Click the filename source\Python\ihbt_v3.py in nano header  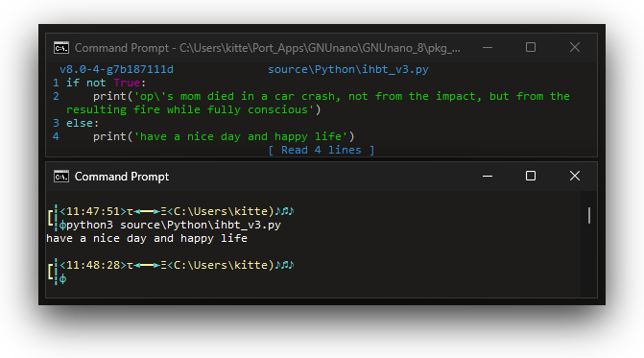point(348,69)
